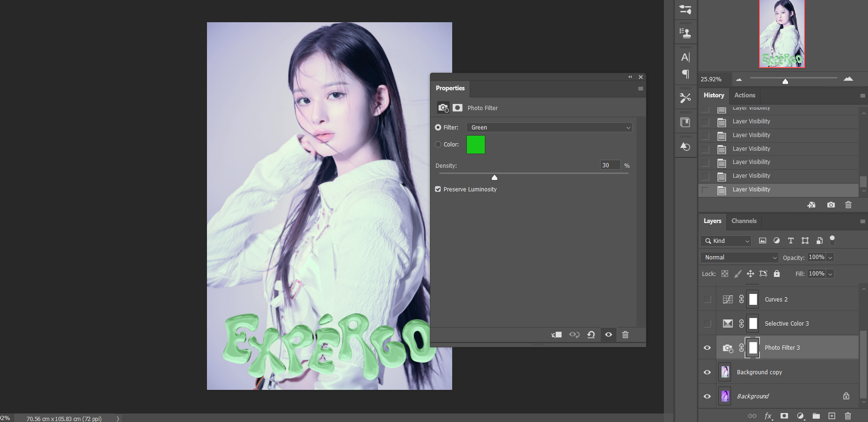The width and height of the screenshot is (868, 422).
Task: Open the Normal blend mode dropdown
Action: (x=739, y=257)
